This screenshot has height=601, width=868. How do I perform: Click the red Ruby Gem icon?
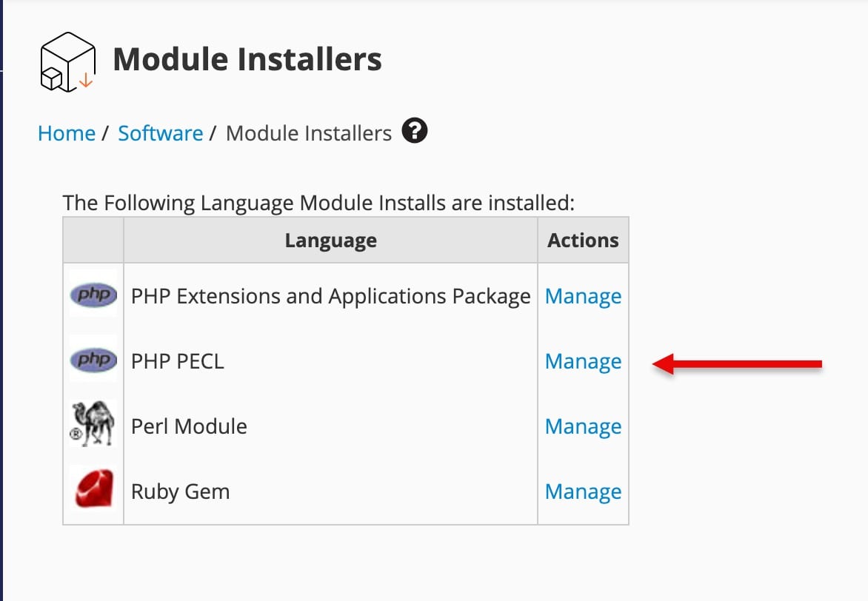point(93,490)
